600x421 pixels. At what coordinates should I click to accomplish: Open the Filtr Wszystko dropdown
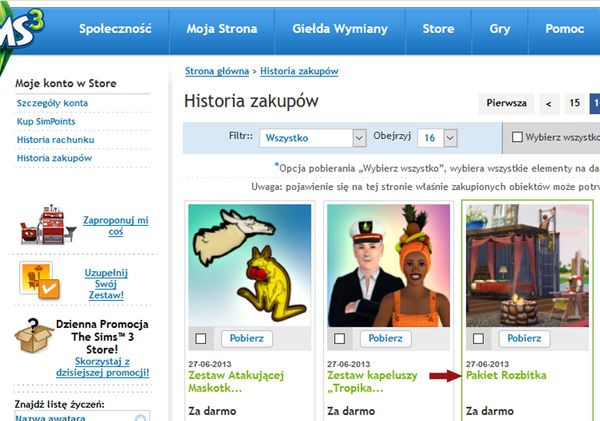(x=313, y=138)
